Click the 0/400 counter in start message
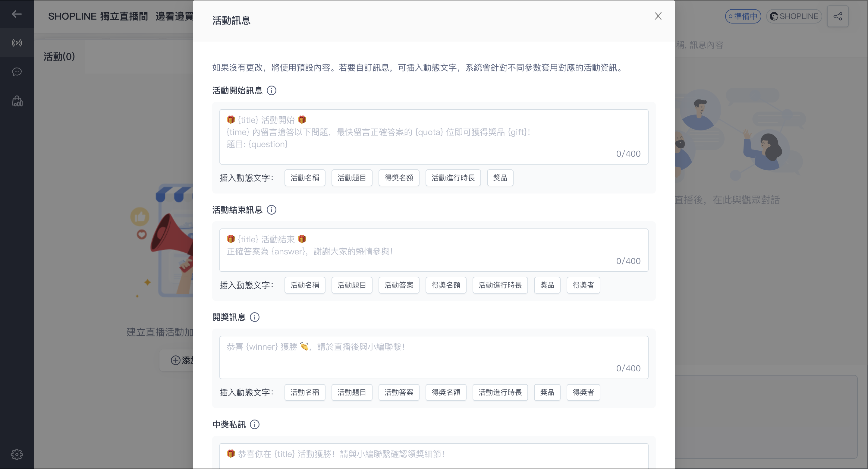 coord(628,154)
